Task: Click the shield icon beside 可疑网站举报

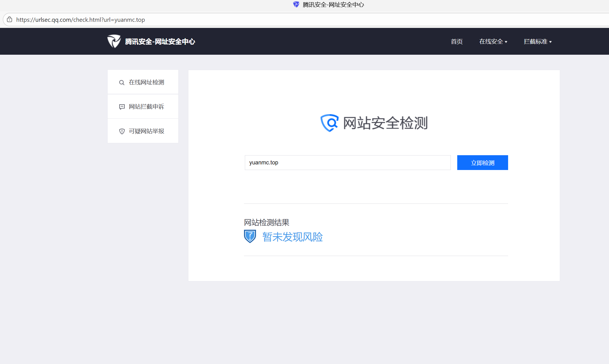Action: coord(122,131)
